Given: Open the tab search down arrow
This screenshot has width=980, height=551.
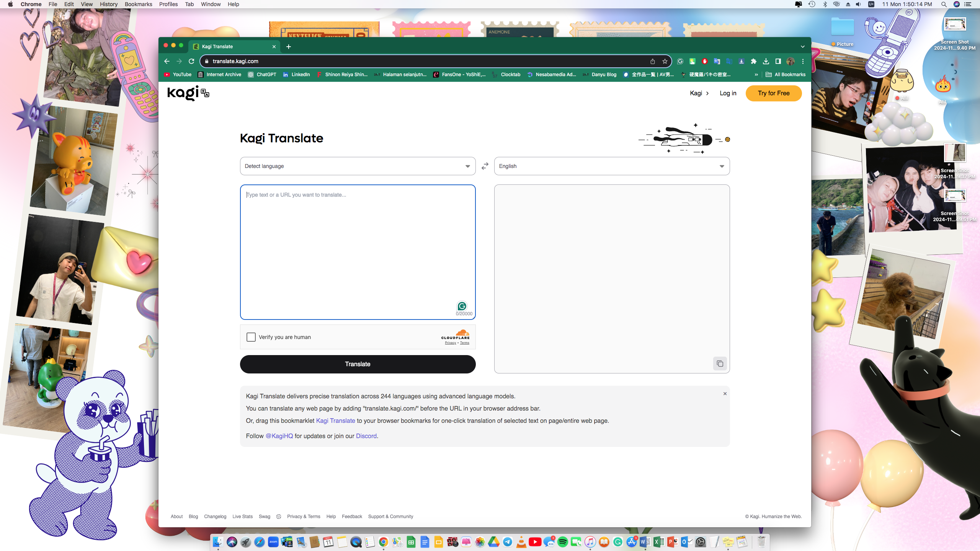Looking at the screenshot, I should pyautogui.click(x=803, y=47).
